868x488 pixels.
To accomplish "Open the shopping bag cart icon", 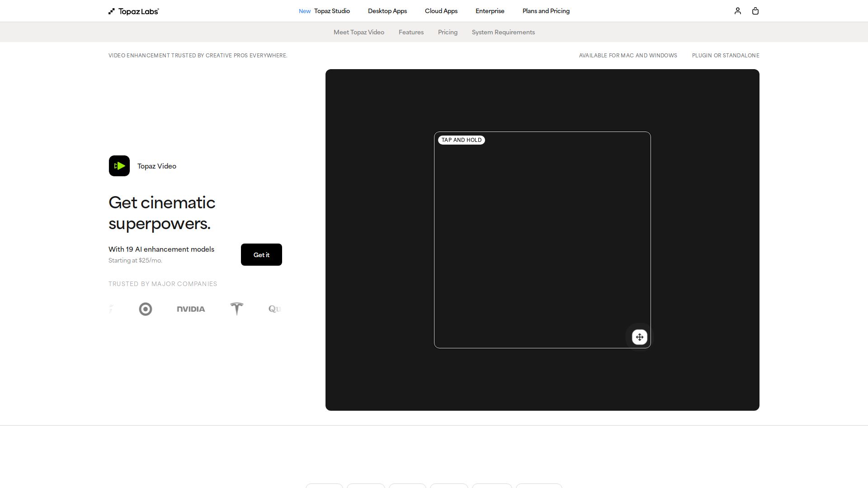I will tap(755, 11).
